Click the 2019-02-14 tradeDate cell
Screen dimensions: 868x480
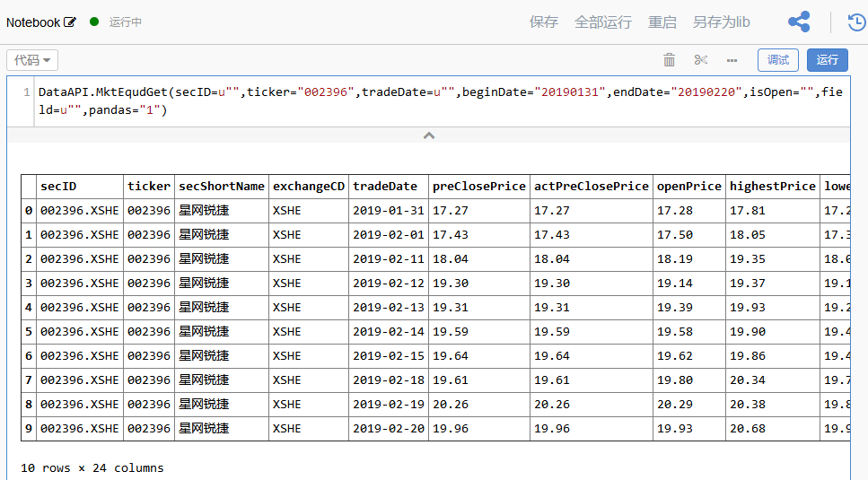[388, 332]
